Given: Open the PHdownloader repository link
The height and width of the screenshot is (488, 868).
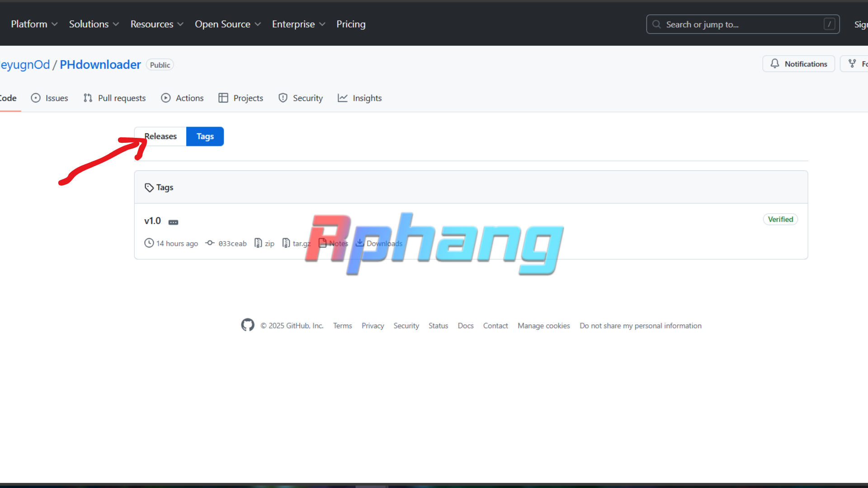Looking at the screenshot, I should (x=100, y=65).
